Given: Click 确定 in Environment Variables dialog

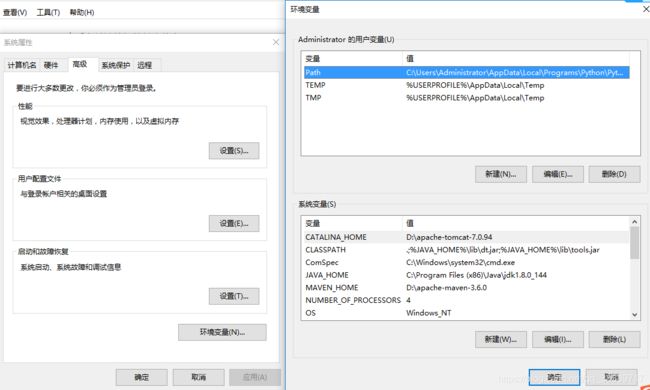Looking at the screenshot, I should click(x=554, y=377).
